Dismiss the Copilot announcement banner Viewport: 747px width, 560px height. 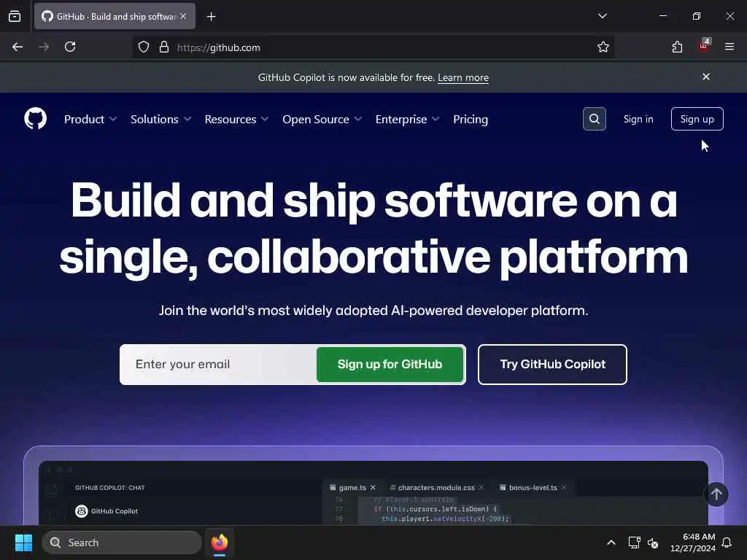click(706, 77)
